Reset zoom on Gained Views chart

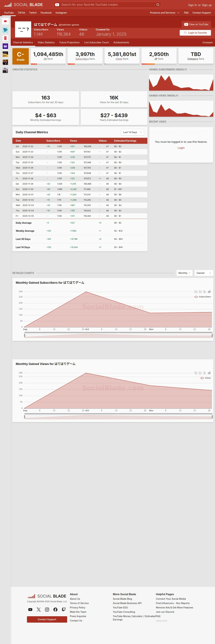[200, 373]
